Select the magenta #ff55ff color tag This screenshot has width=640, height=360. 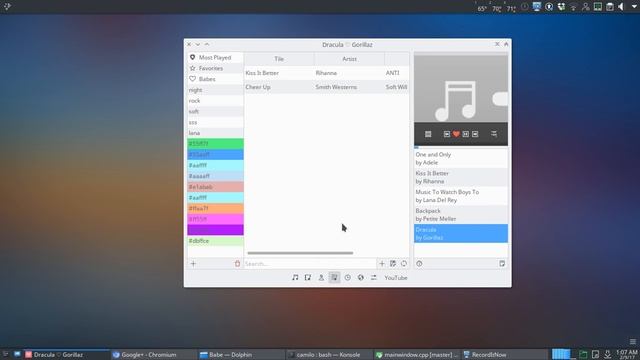pyautogui.click(x=216, y=219)
